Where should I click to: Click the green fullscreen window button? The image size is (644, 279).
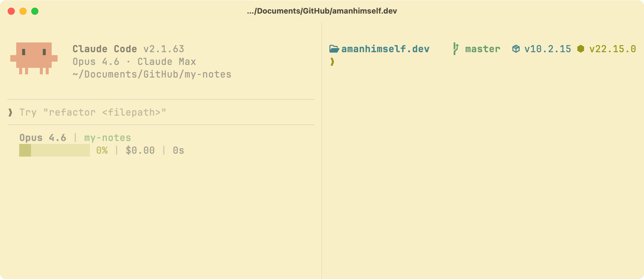pyautogui.click(x=35, y=11)
